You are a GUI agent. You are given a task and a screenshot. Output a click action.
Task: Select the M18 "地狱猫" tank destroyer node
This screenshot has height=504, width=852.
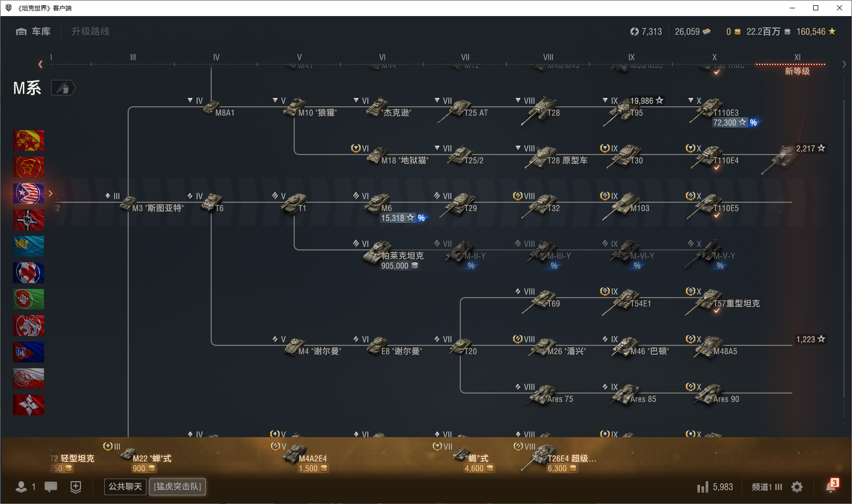[390, 156]
